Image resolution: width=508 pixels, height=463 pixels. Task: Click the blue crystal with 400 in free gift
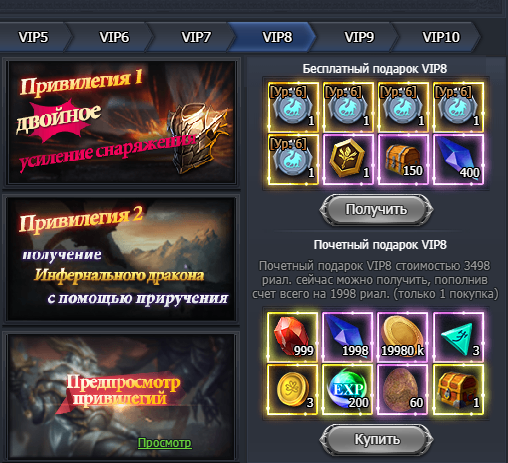458,159
